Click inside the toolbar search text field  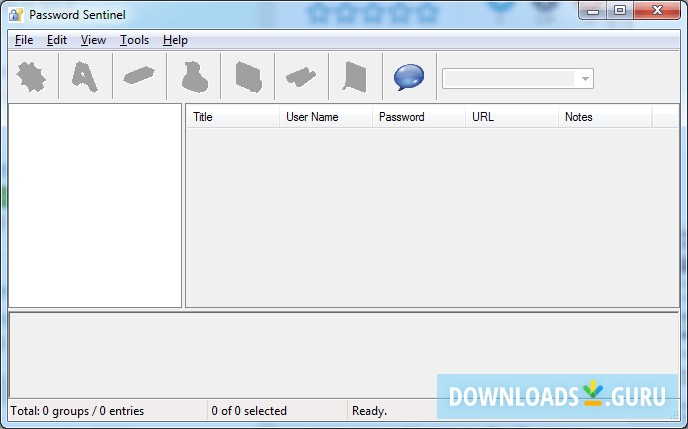(509, 79)
